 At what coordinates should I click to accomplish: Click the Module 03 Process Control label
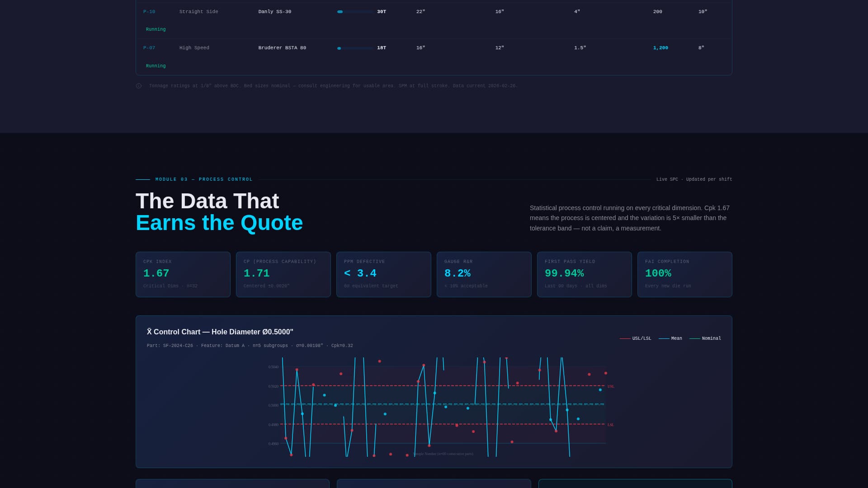click(x=204, y=179)
